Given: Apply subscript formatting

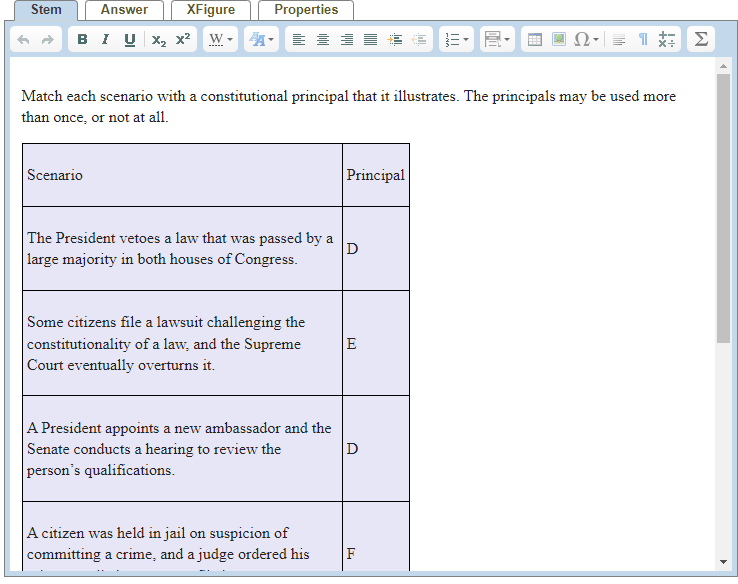Looking at the screenshot, I should (x=159, y=39).
